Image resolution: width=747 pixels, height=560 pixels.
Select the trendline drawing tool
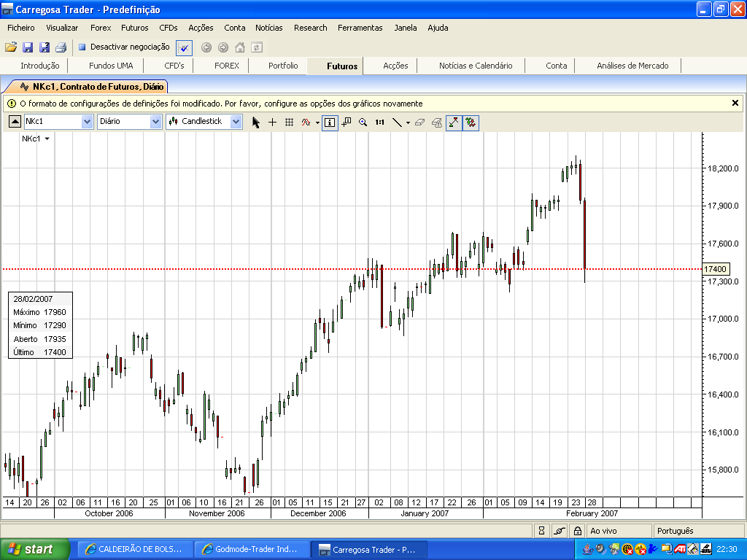pyautogui.click(x=398, y=122)
